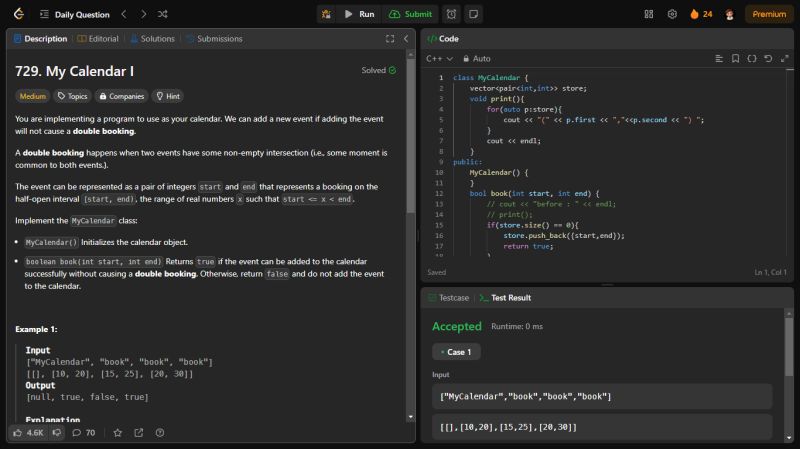
Task: Maximize the description panel
Action: click(390, 39)
